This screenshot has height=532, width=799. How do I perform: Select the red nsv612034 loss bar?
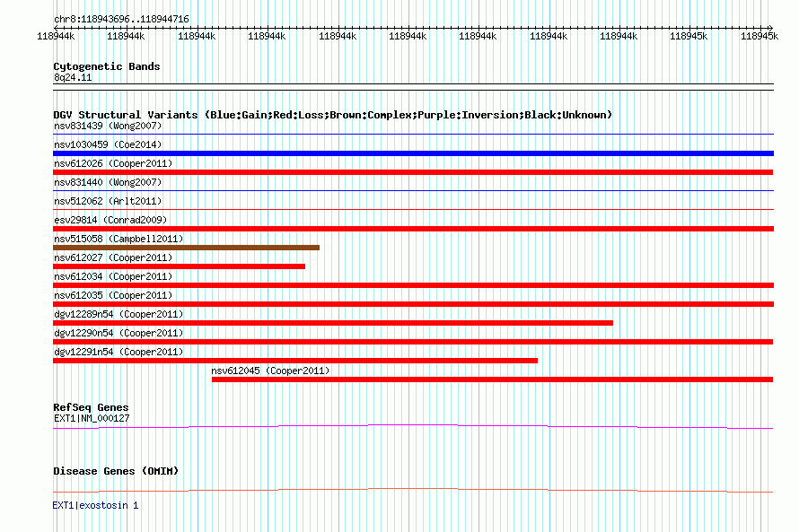pos(413,285)
